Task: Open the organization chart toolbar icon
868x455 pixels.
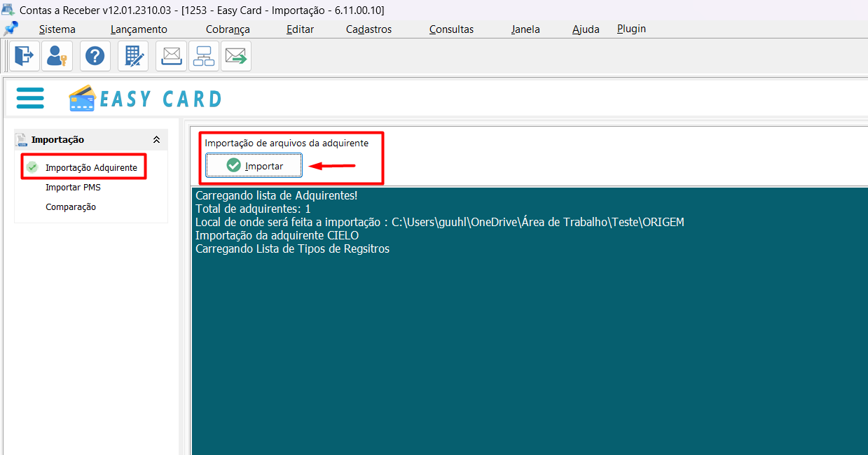Action: [x=204, y=56]
